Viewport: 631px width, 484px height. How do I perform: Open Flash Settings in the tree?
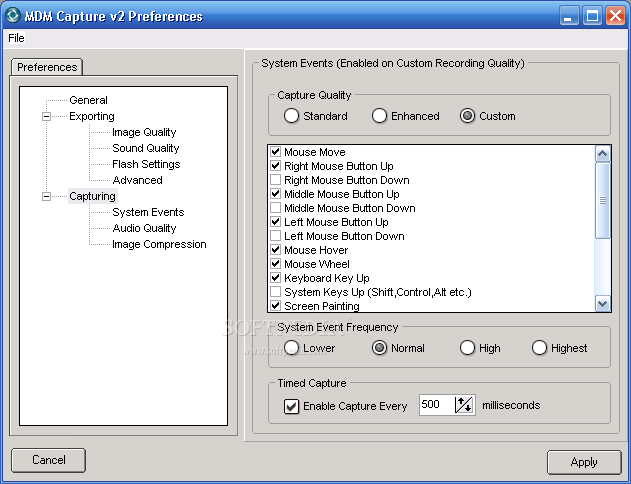click(x=146, y=164)
